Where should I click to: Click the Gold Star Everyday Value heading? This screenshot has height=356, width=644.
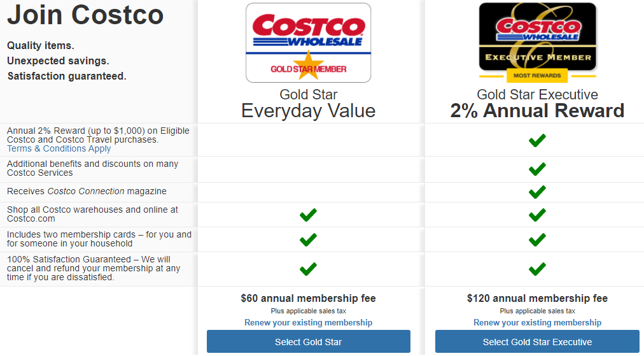click(x=309, y=104)
